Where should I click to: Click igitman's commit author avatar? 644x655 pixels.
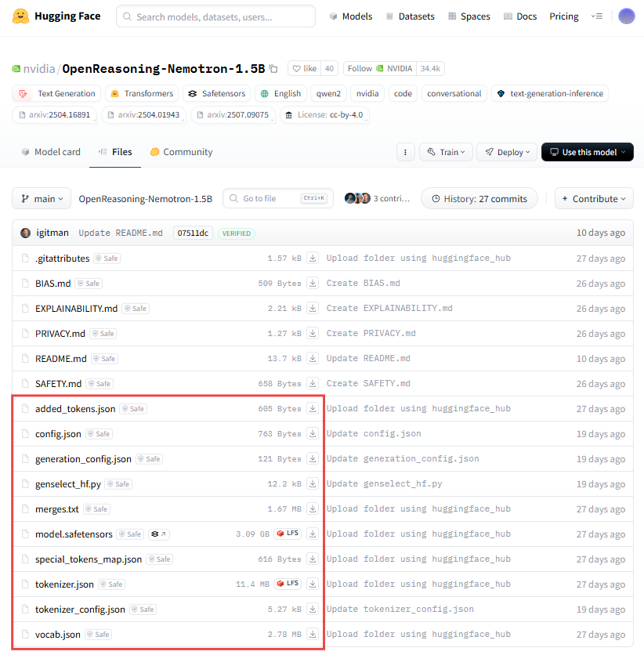click(26, 233)
